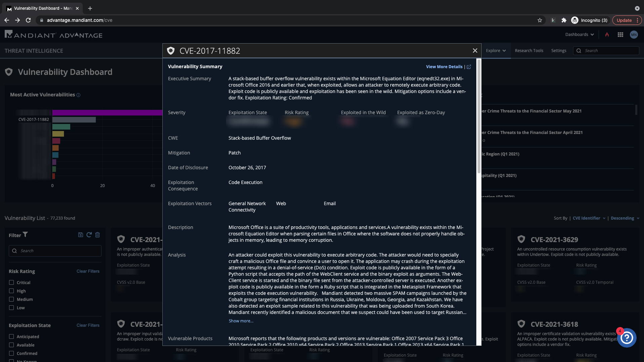
Task: Open the help chat widget
Action: click(x=627, y=338)
